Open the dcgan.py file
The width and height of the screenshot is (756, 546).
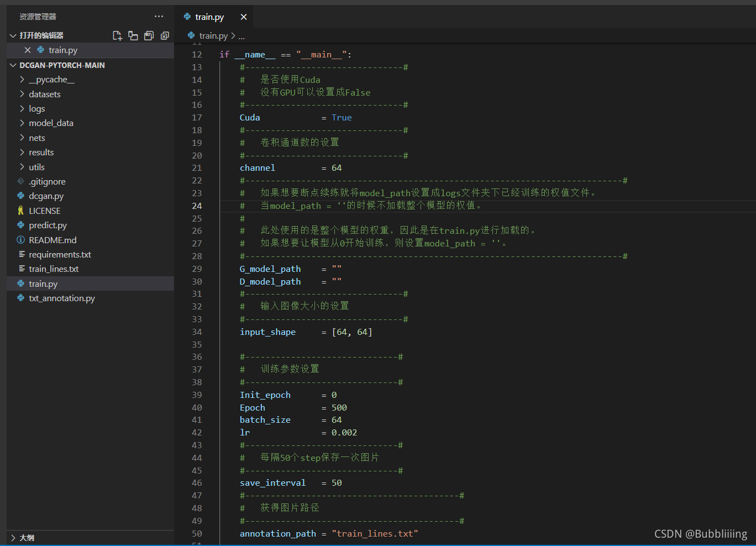pyautogui.click(x=90, y=196)
